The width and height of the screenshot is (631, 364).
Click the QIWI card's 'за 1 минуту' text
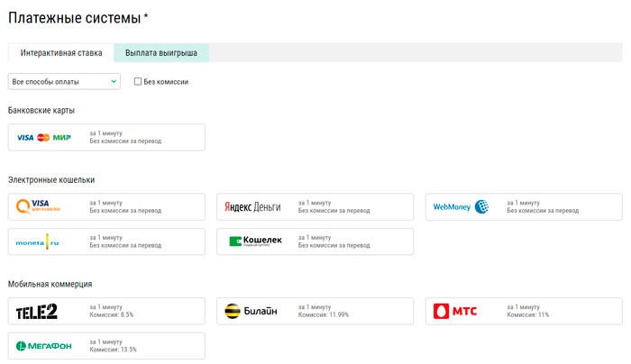click(x=105, y=203)
